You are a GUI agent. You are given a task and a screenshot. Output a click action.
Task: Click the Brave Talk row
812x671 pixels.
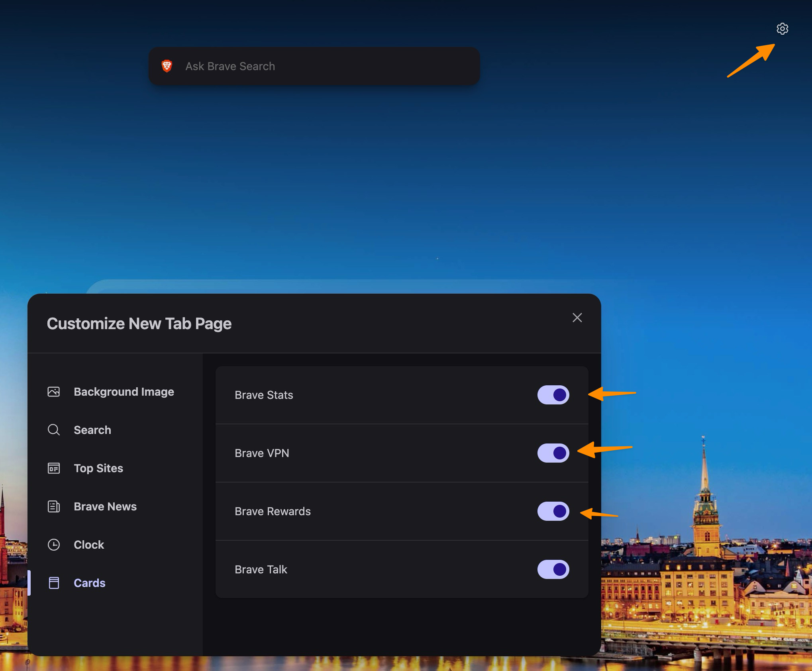[261, 569]
